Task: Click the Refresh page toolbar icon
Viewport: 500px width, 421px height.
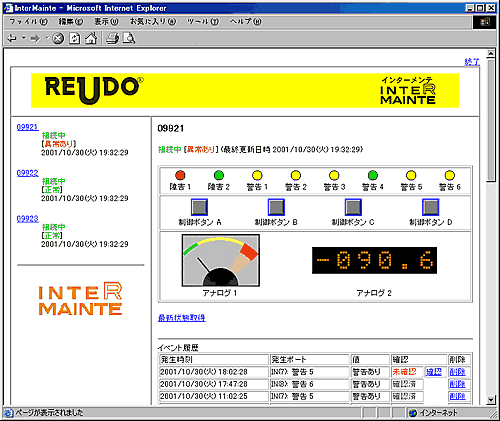Action: 74,39
